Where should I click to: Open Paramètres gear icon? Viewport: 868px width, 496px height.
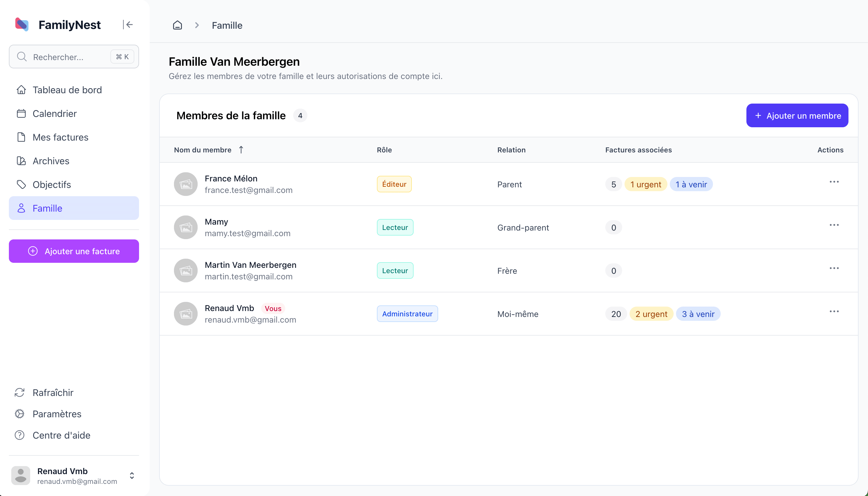coord(20,413)
